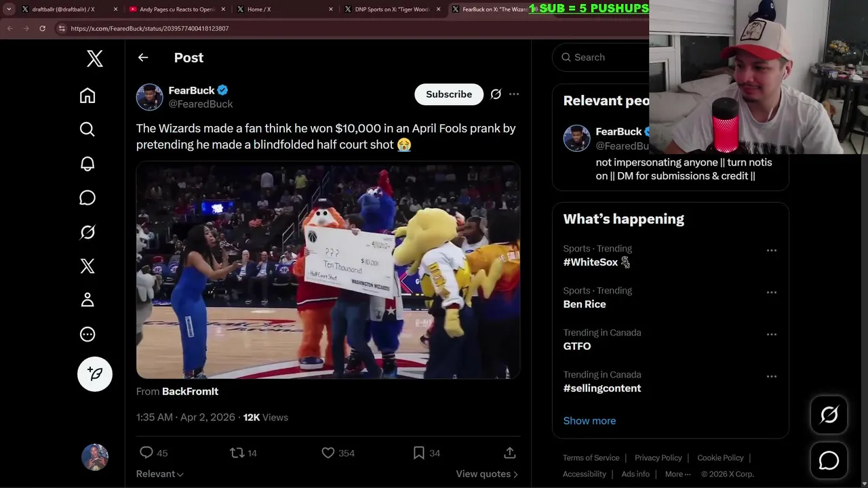Image resolution: width=868 pixels, height=488 pixels.
Task: Open Terms of Service link
Action: point(591,458)
